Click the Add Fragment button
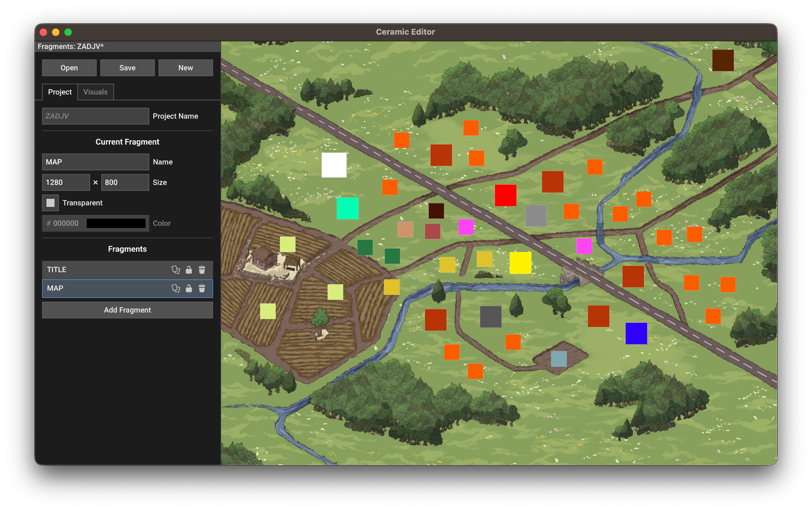Image resolution: width=812 pixels, height=511 pixels. [128, 310]
